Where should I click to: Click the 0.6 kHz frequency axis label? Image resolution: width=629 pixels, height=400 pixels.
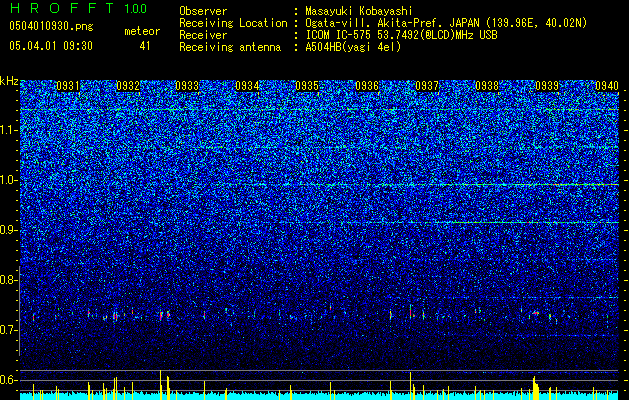(9, 380)
